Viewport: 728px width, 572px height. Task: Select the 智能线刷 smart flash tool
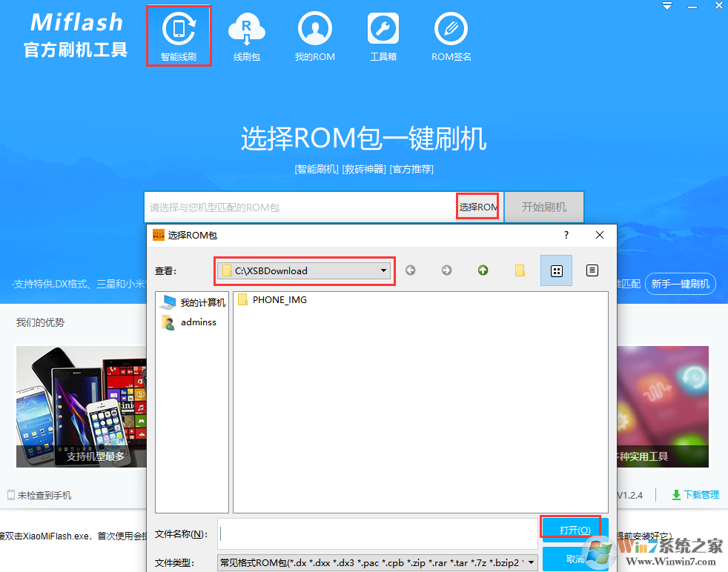pyautogui.click(x=178, y=35)
